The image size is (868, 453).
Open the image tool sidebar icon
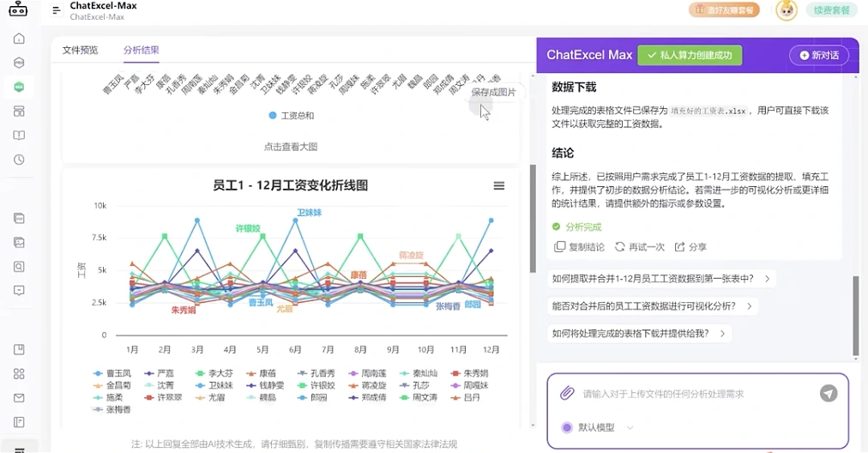pos(19,242)
